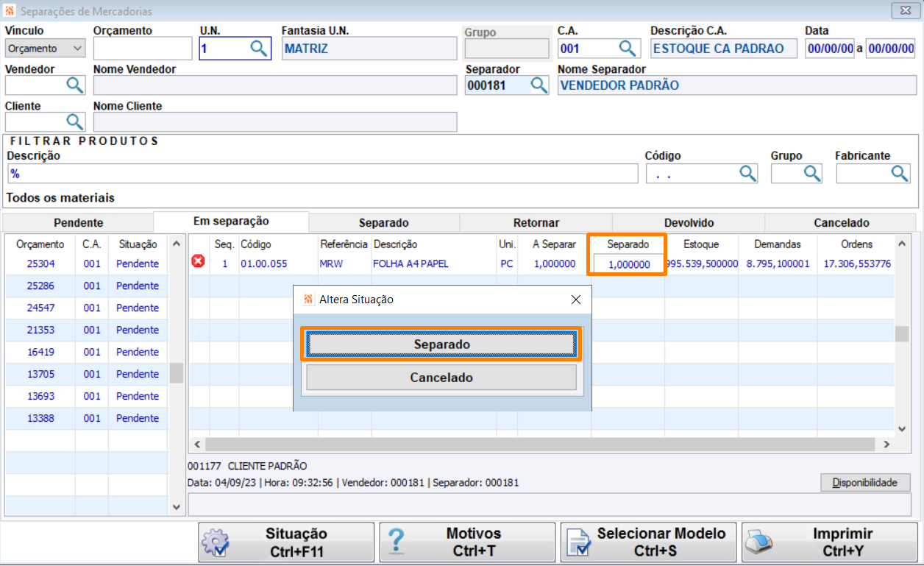Close the Altera Situação dialog
Image resolution: width=924 pixels, height=566 pixels.
(x=576, y=300)
